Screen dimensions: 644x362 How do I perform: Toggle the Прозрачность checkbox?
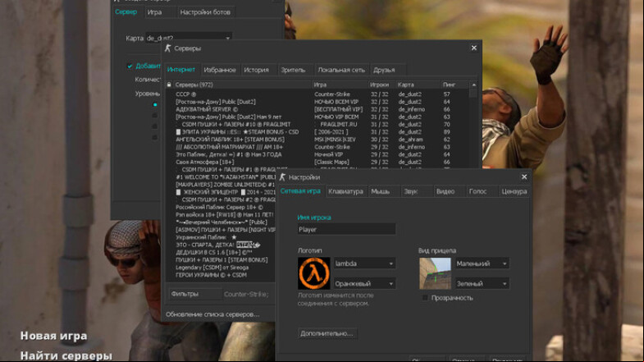click(425, 298)
